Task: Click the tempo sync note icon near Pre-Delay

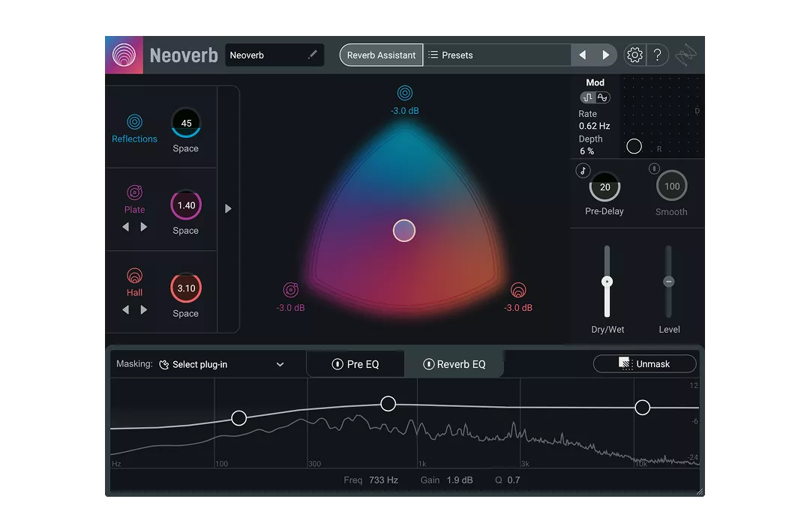Action: coord(583,170)
